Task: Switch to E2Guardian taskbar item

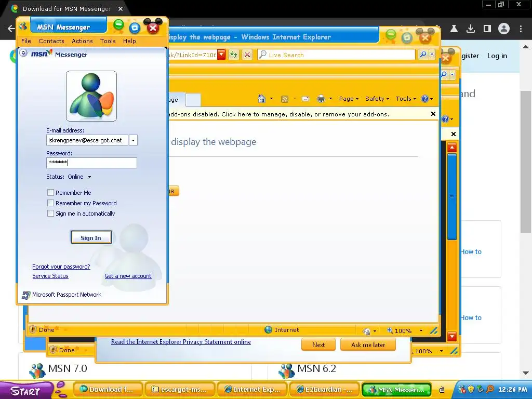Action: tap(324, 390)
